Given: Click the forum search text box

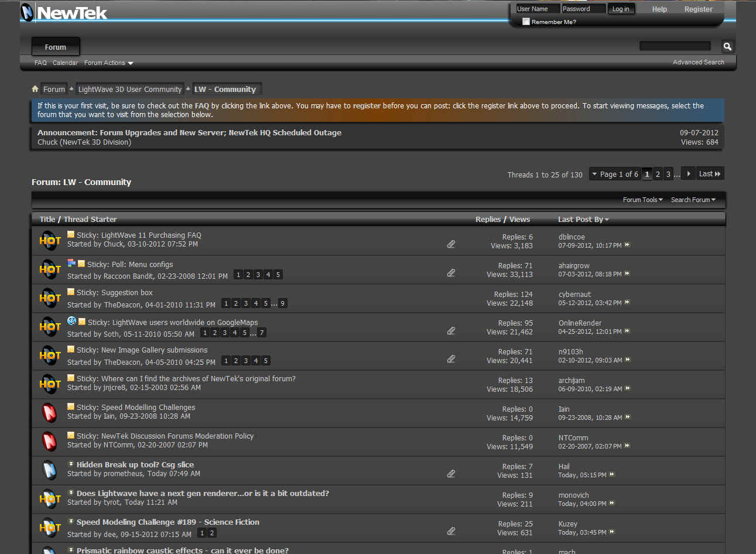Looking at the screenshot, I should (x=675, y=46).
